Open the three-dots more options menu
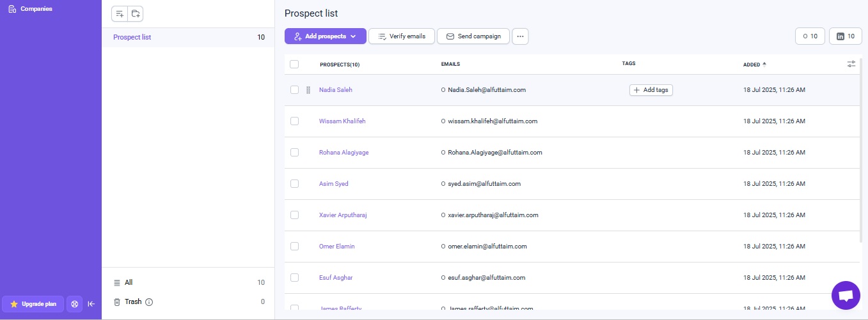Image resolution: width=868 pixels, height=320 pixels. pos(520,36)
